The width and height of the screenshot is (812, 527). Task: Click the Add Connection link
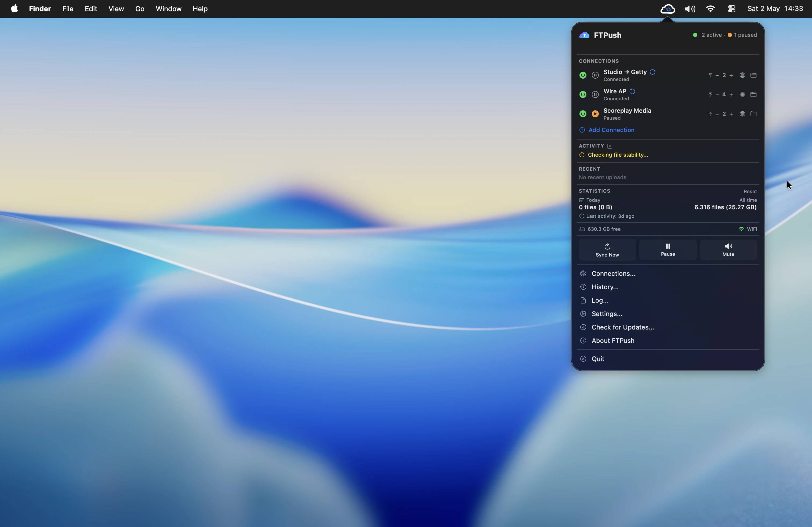[x=607, y=130]
